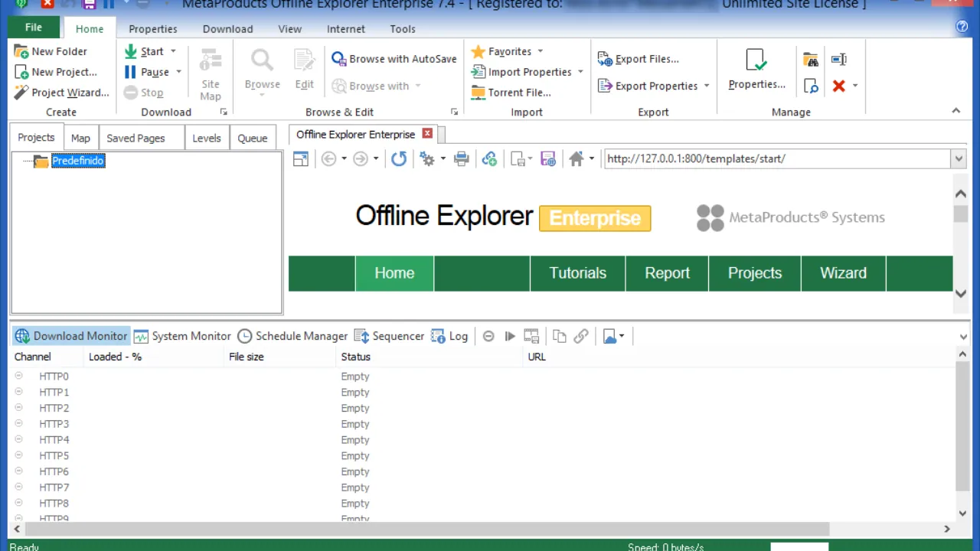The image size is (980, 551).
Task: Switch to System Monitor view
Action: pos(182,336)
